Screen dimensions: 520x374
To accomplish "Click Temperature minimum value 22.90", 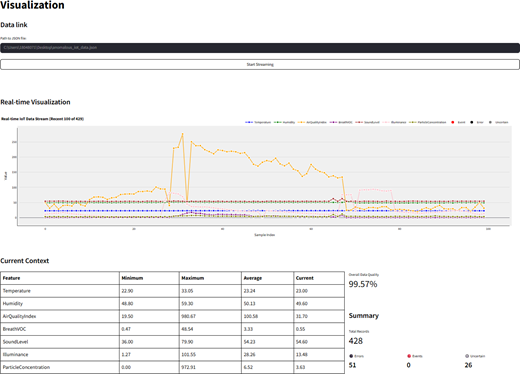I will pyautogui.click(x=127, y=291).
